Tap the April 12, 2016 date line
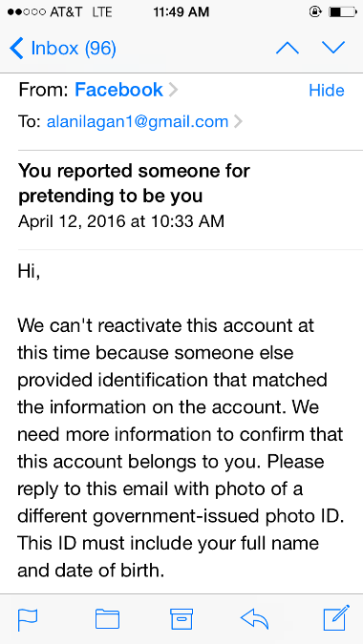The image size is (363, 644). point(121,221)
